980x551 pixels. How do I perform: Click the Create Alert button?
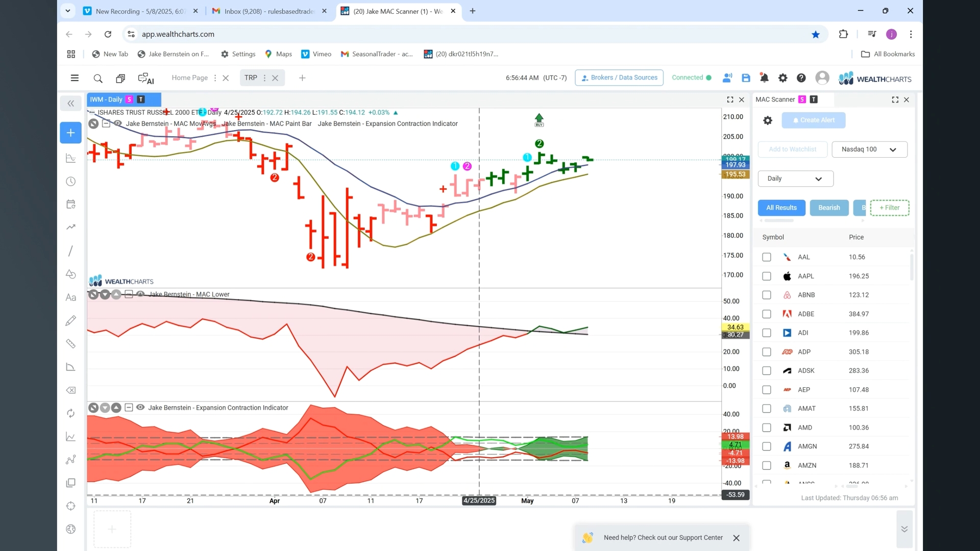[x=814, y=120]
